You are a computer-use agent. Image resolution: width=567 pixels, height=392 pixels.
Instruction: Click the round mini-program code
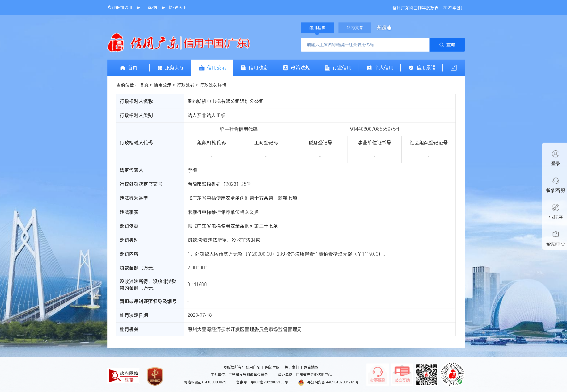click(452, 374)
